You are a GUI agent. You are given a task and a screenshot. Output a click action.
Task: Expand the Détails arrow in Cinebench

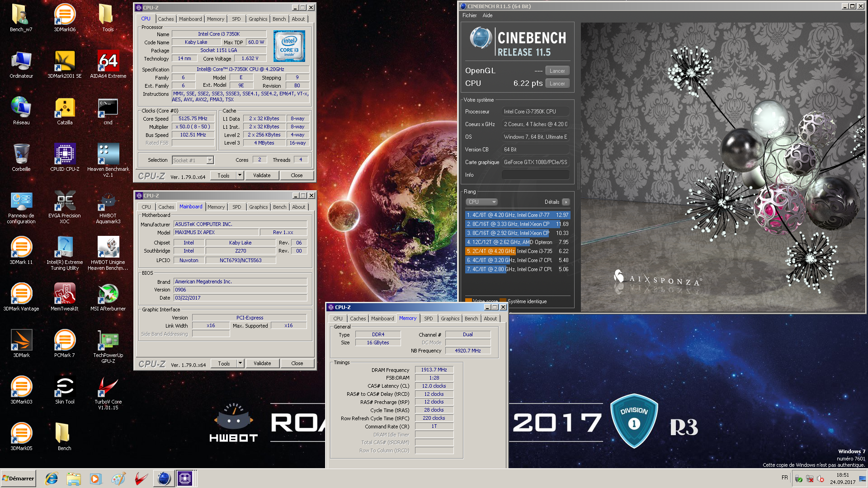(x=566, y=202)
